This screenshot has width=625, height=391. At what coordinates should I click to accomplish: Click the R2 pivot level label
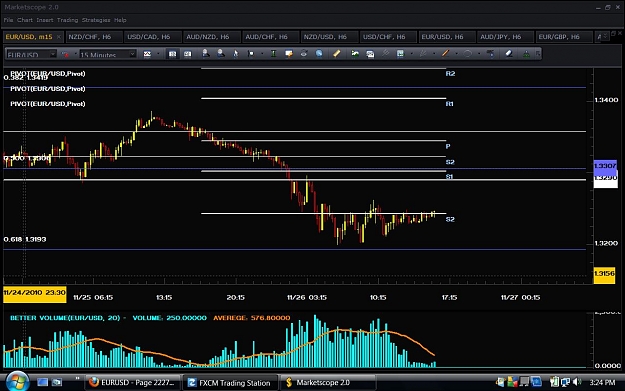click(x=450, y=74)
